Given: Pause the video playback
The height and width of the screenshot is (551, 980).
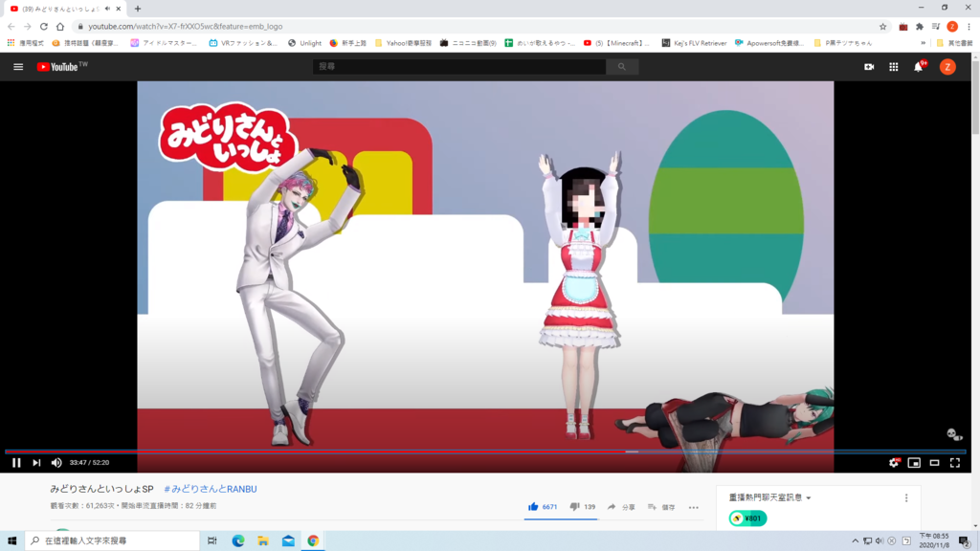Looking at the screenshot, I should 16,463.
